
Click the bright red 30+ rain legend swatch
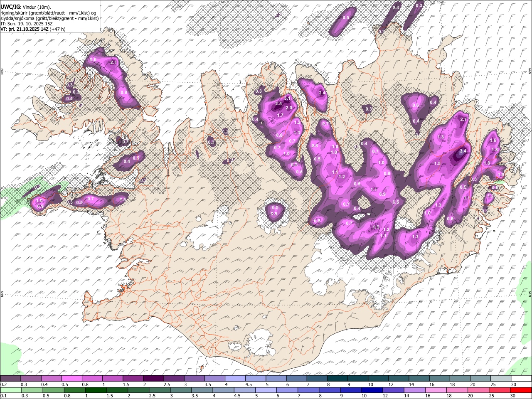tap(521, 390)
